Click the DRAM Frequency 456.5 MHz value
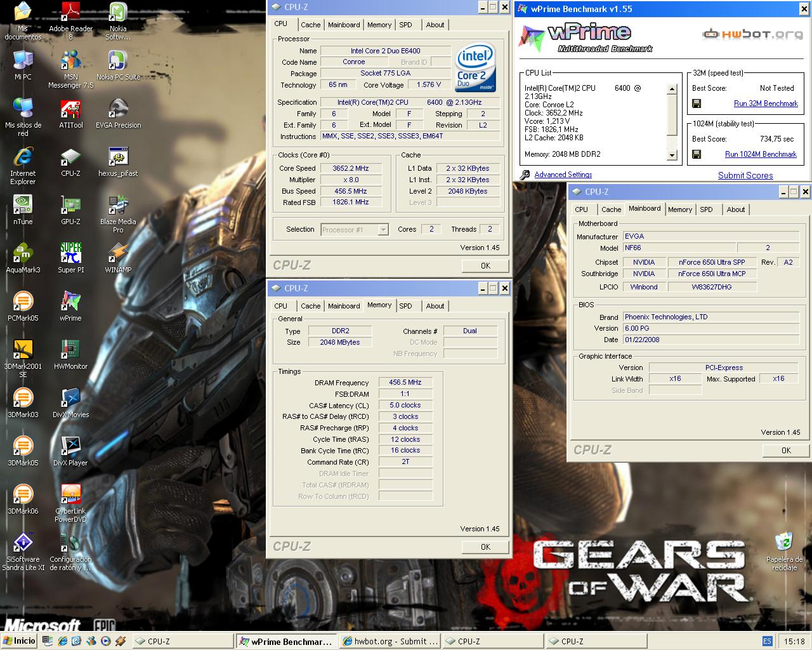 point(405,383)
